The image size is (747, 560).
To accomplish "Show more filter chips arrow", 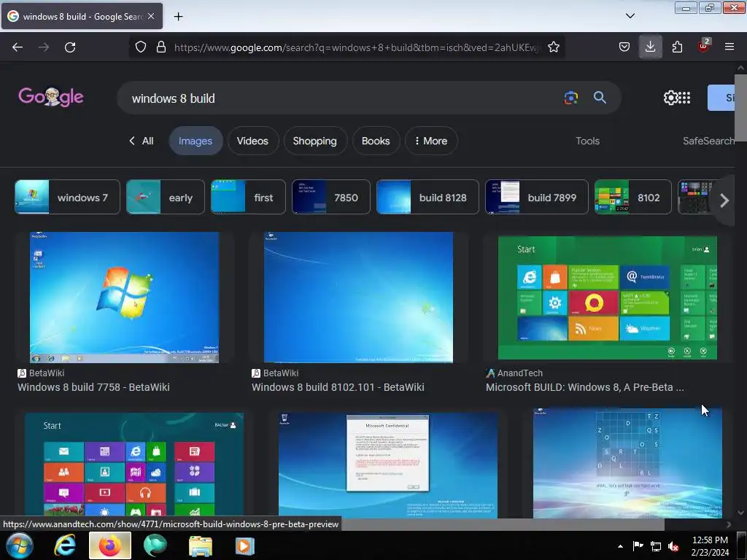I will pos(724,201).
